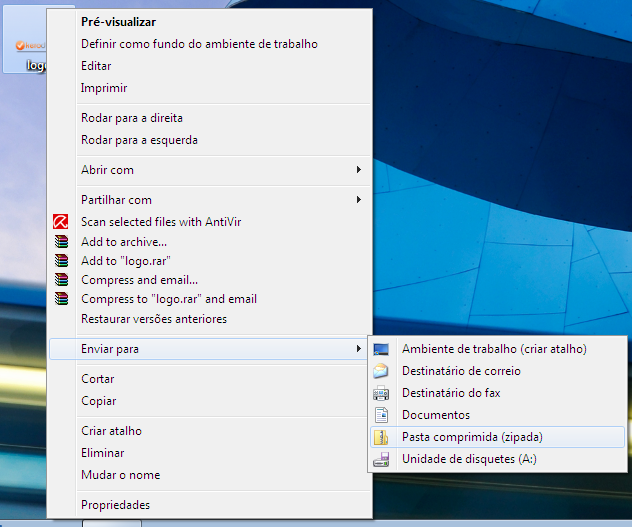Select Imprimir menu entry
The image size is (632, 527).
click(210, 87)
